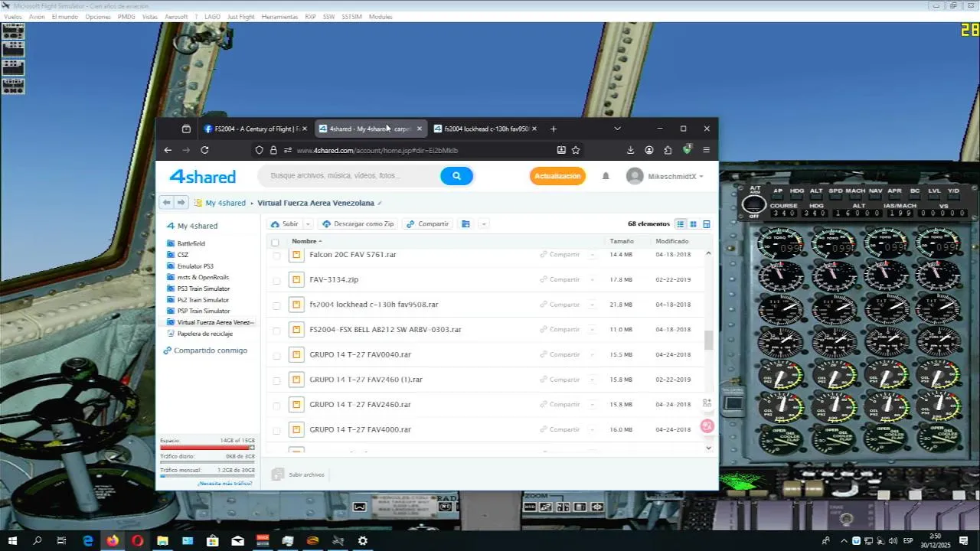This screenshot has height=551, width=980.
Task: Switch to the third view mode icon
Action: coord(706,224)
